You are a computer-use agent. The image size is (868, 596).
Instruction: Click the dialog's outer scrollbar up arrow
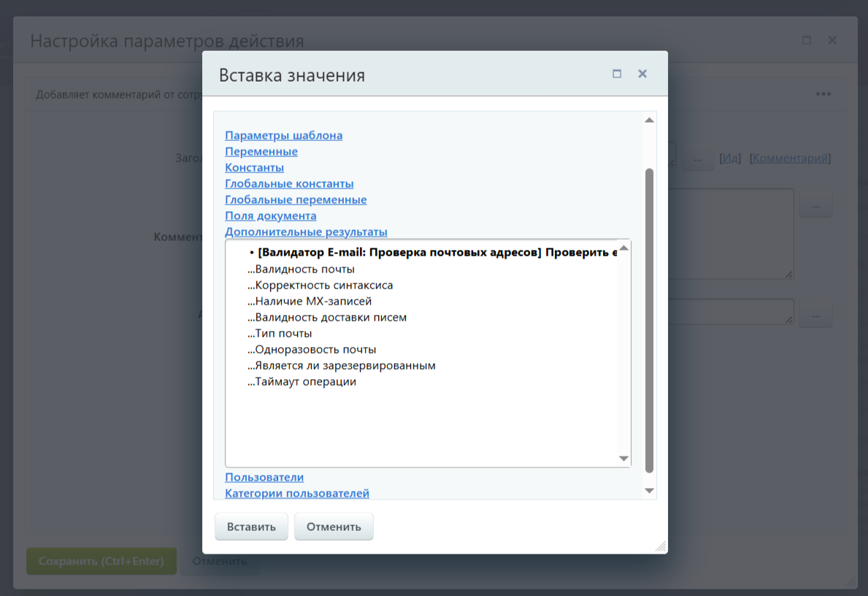click(x=649, y=120)
